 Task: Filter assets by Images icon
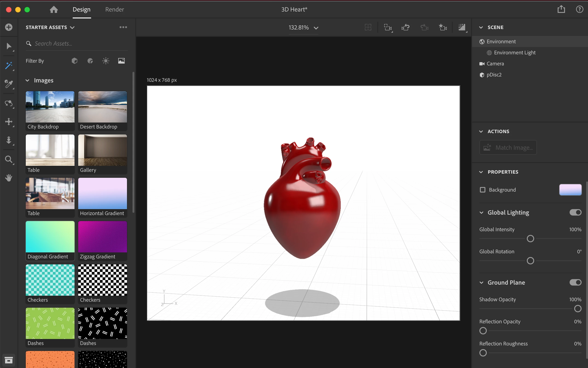pos(121,61)
